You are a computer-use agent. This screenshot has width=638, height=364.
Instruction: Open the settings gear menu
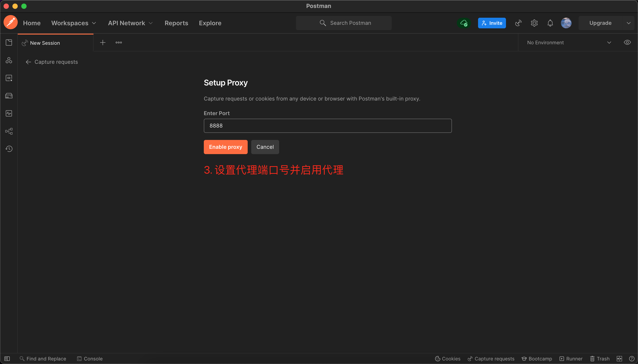[534, 23]
